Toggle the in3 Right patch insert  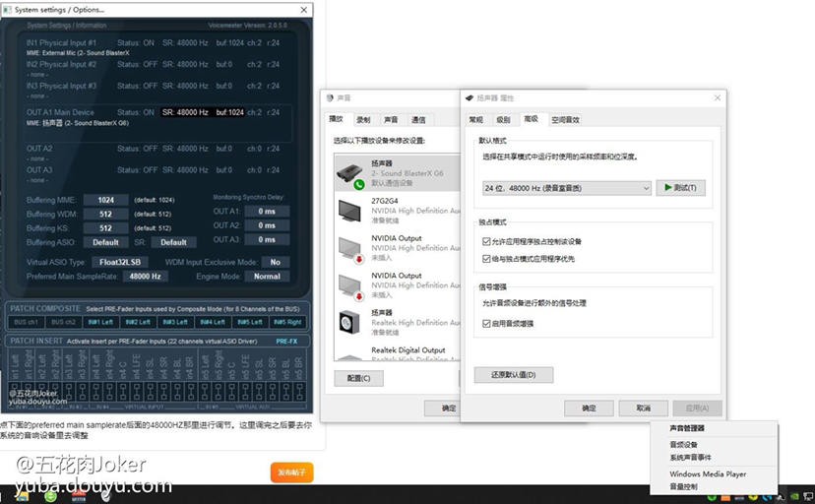(x=83, y=392)
